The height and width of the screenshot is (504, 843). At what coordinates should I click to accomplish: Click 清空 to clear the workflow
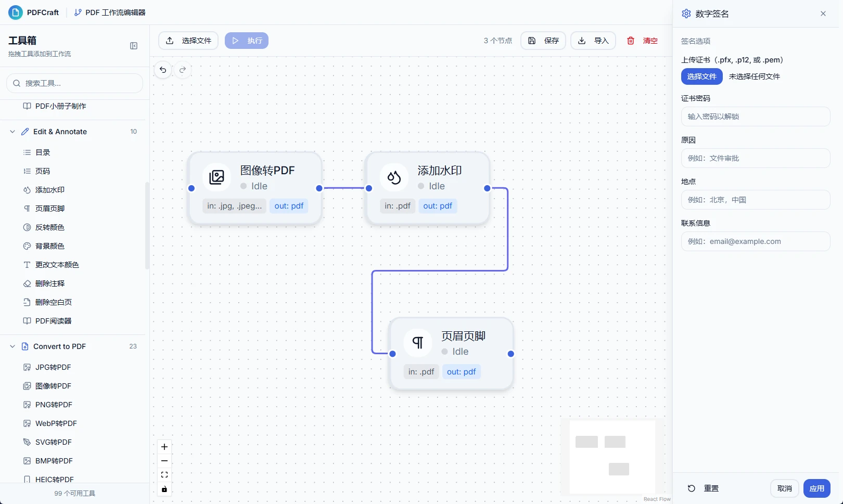[643, 41]
